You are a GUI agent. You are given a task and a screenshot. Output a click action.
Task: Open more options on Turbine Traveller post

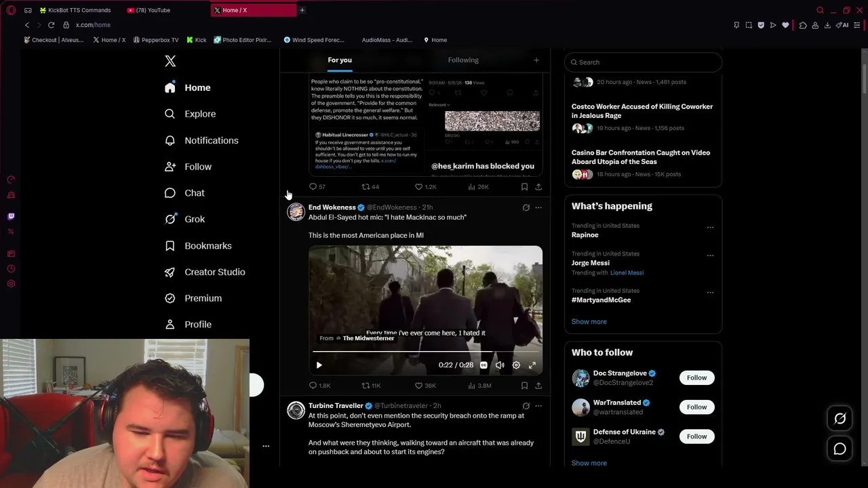538,406
